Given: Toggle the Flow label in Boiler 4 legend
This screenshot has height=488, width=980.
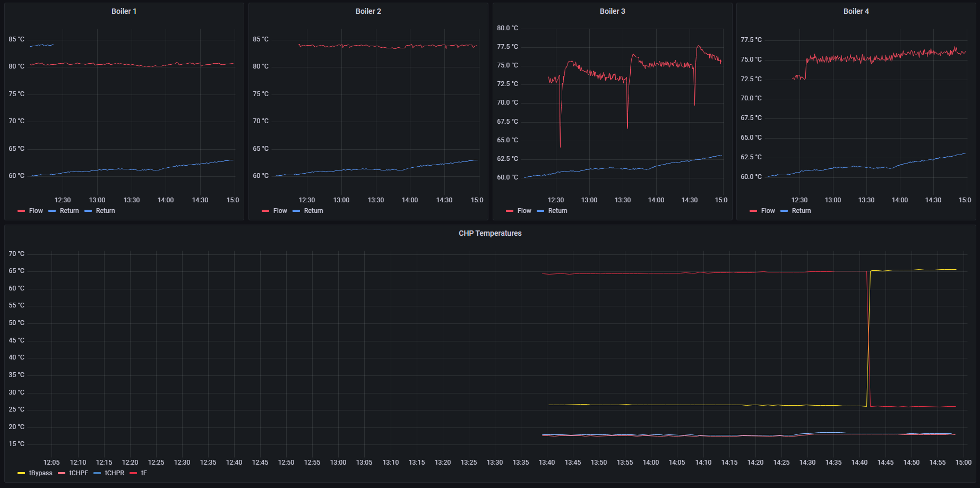Looking at the screenshot, I should [x=768, y=211].
